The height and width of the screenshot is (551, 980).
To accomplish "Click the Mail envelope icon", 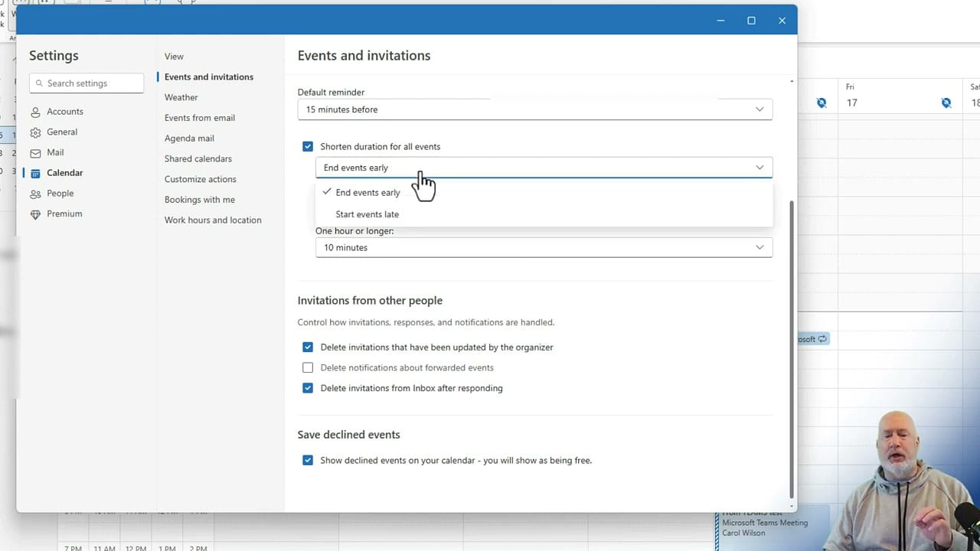I will pos(35,152).
